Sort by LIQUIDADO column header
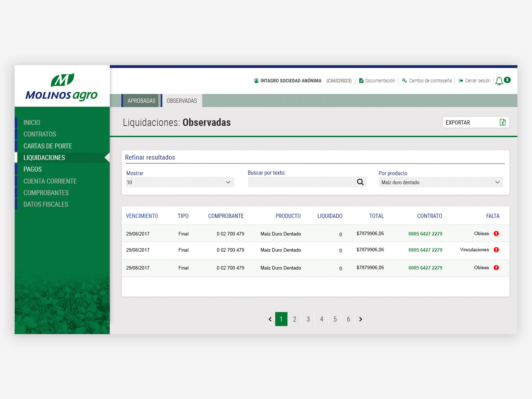 click(330, 216)
